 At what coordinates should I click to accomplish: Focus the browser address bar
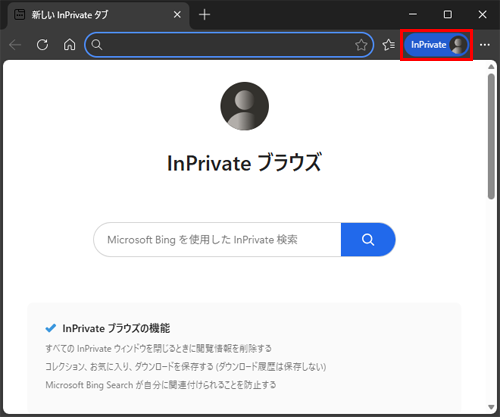229,45
